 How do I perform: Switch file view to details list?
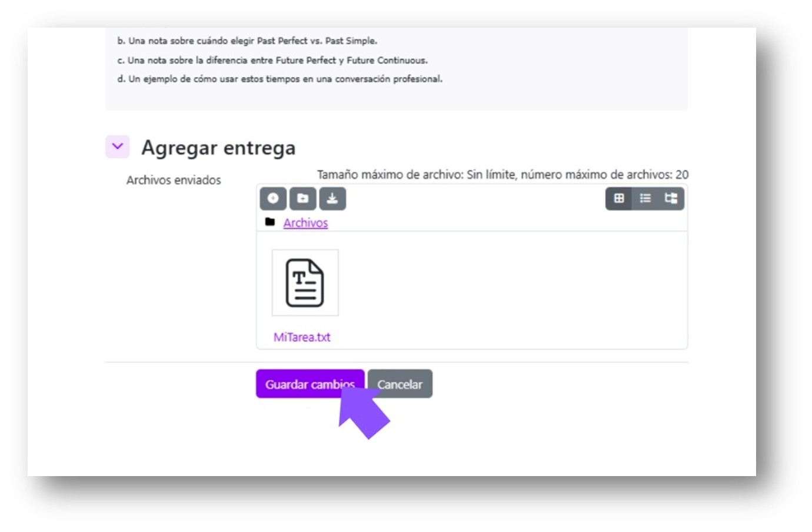(645, 198)
